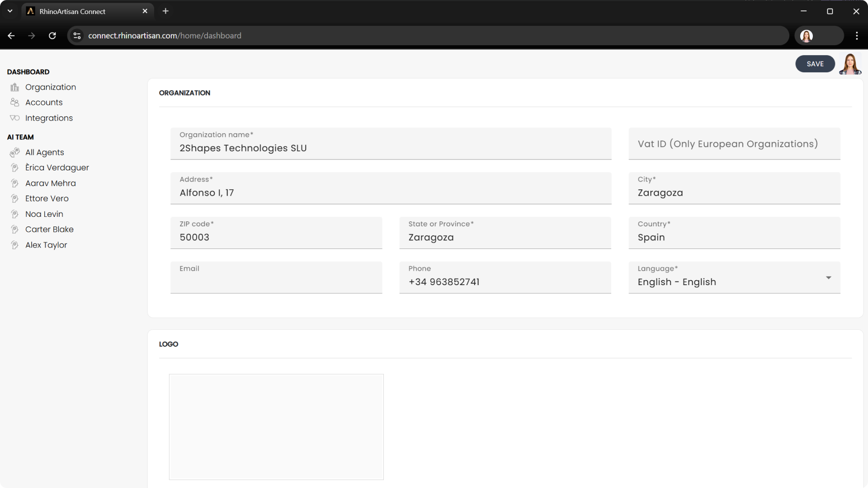Open the tab search dropdown arrow
Screen dimensions: 868x488
coord(10,11)
